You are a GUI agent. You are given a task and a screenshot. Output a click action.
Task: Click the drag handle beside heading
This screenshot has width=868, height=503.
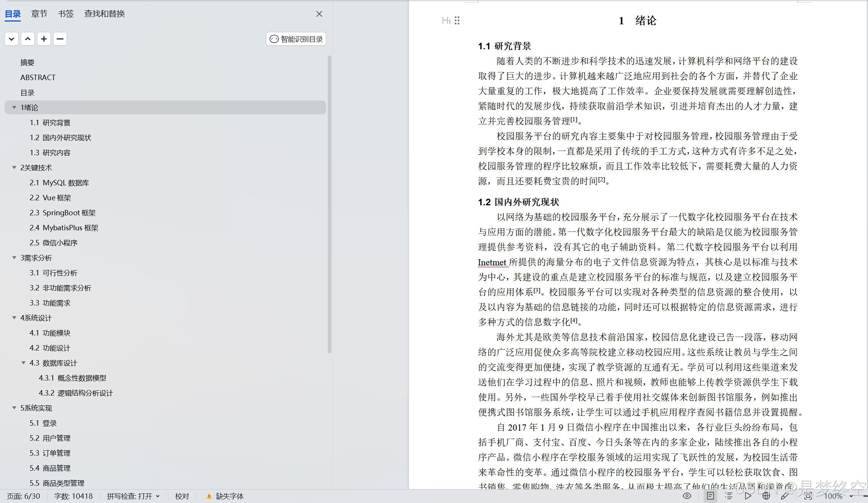click(x=457, y=20)
